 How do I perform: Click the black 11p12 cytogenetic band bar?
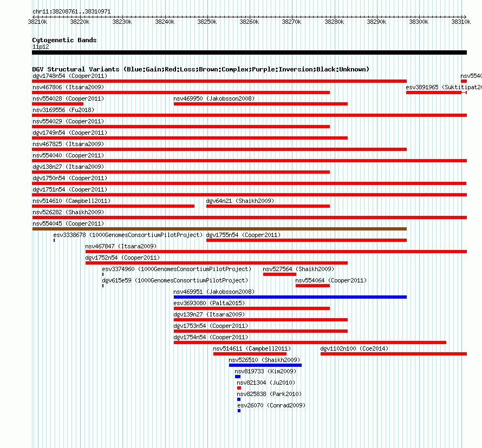tap(249, 52)
